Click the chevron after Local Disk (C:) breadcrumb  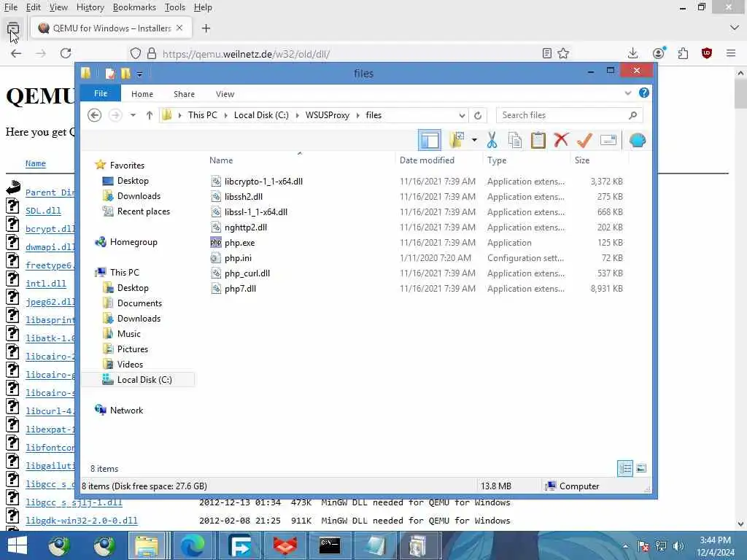coord(298,115)
